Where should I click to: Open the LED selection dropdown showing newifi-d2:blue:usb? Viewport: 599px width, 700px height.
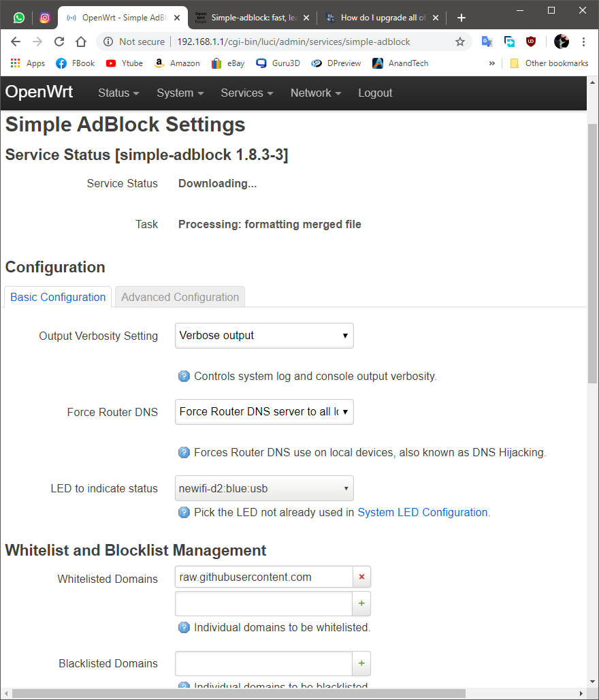(264, 488)
